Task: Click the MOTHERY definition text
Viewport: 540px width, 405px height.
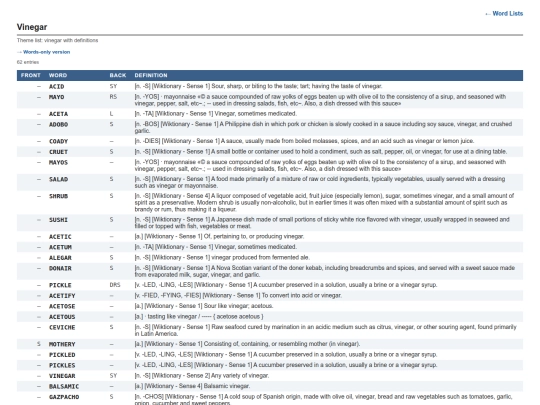Action: (x=247, y=344)
